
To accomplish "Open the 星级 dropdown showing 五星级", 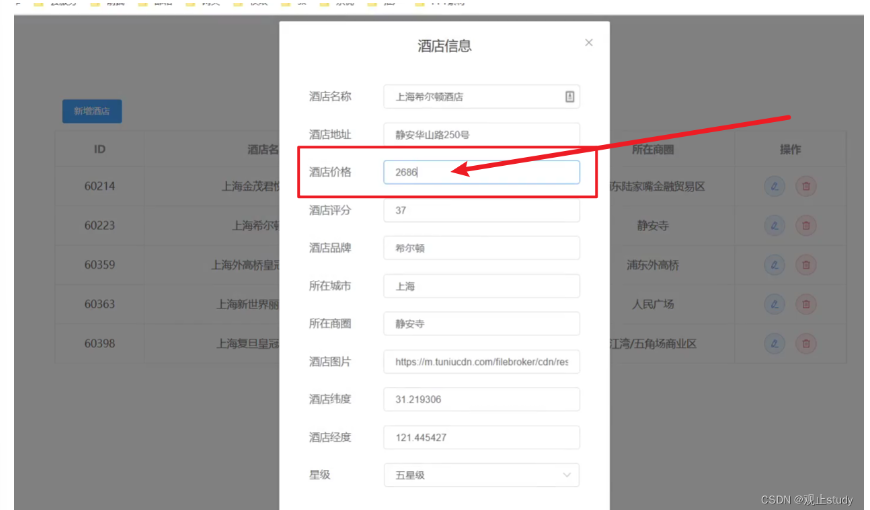I will tap(482, 475).
